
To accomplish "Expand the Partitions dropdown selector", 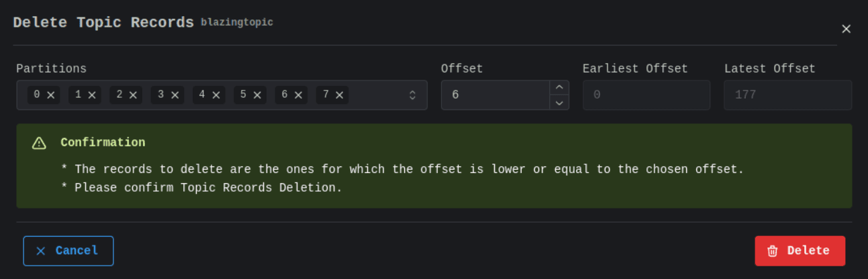I will 413,95.
